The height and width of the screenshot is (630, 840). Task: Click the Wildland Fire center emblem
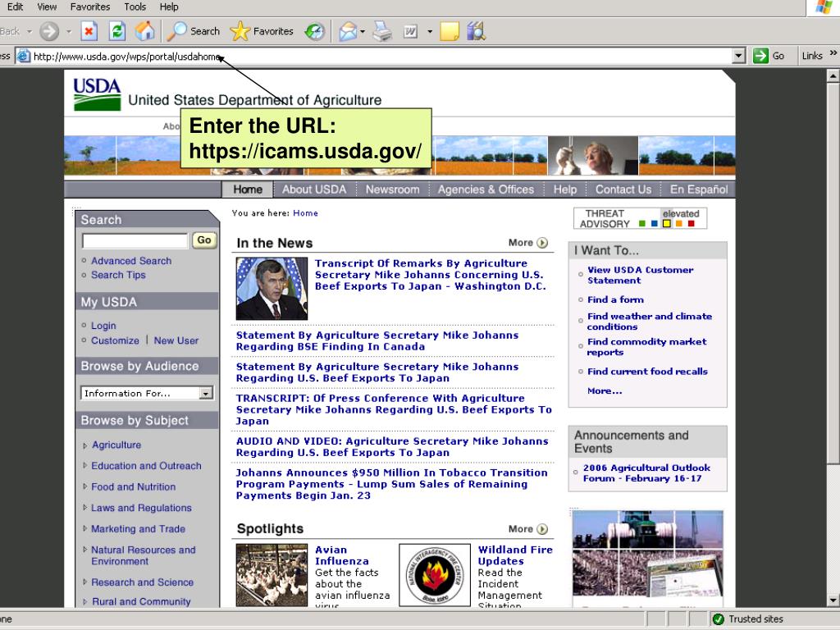pos(435,575)
